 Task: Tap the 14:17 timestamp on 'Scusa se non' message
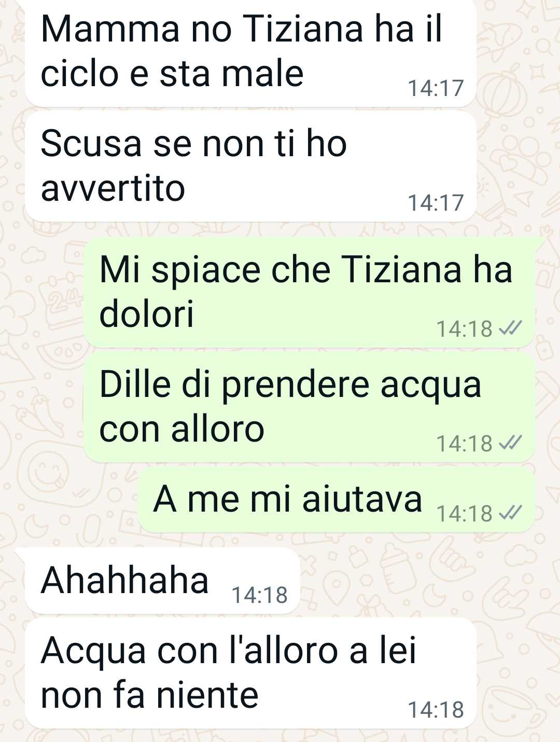click(x=436, y=203)
